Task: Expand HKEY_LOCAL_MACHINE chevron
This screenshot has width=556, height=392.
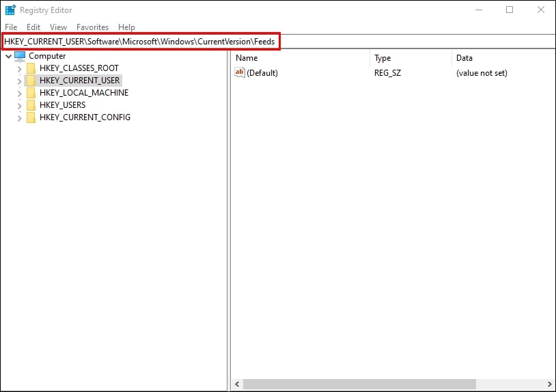Action: [x=20, y=94]
